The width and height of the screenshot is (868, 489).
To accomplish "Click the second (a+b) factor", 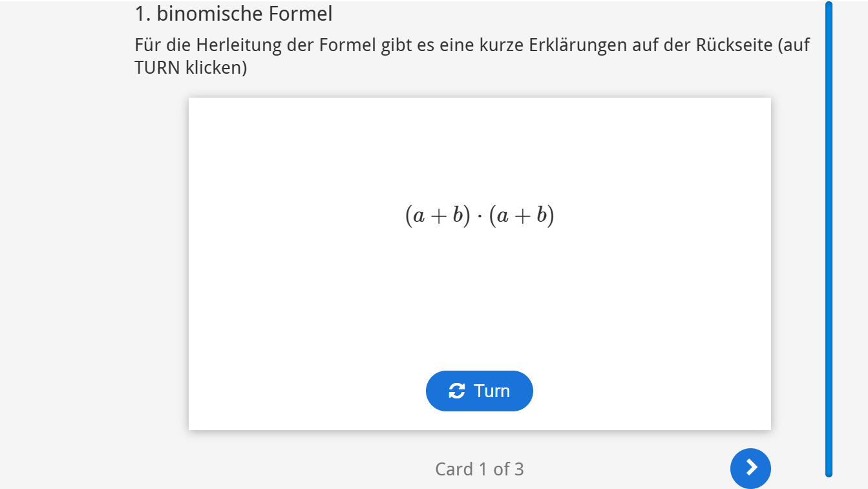I will 522,215.
